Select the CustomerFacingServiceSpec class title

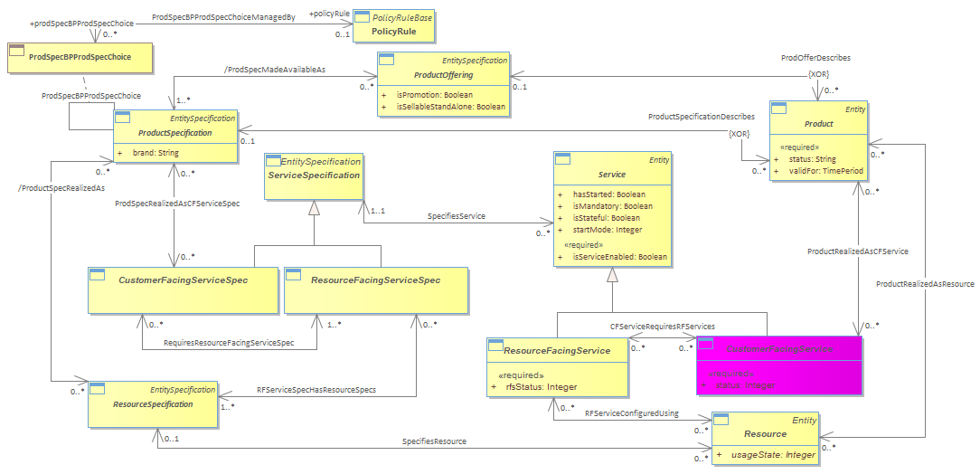[184, 280]
